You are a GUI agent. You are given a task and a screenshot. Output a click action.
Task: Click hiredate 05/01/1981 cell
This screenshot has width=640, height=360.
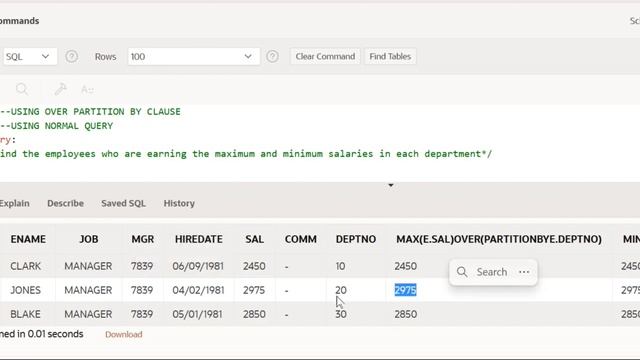pos(197,314)
